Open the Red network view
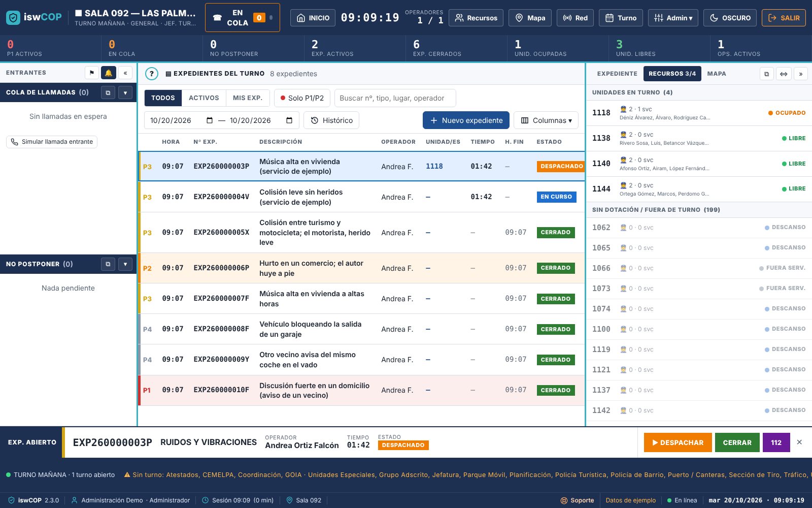812x508 pixels. click(575, 18)
